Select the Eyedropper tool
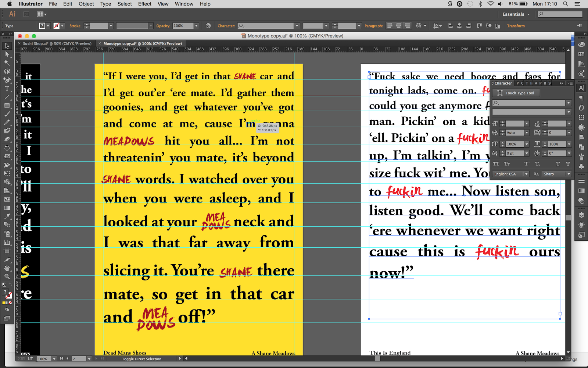588x368 pixels. pyautogui.click(x=7, y=216)
